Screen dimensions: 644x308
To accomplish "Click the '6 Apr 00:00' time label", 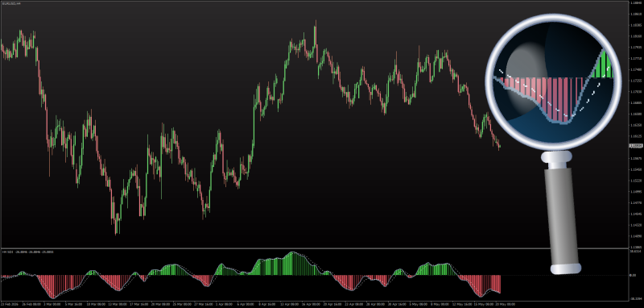I will [245, 305].
